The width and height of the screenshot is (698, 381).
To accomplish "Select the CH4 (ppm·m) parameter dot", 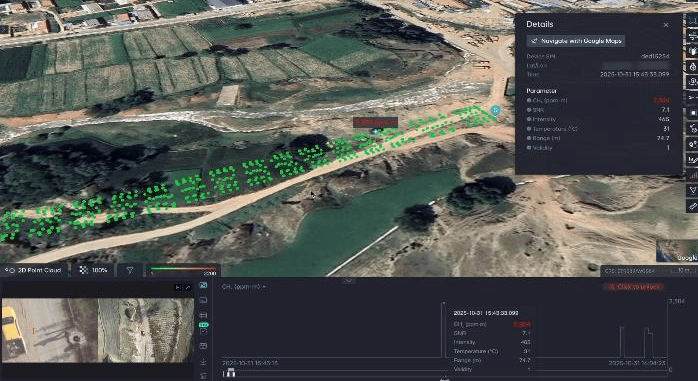I will (528, 101).
